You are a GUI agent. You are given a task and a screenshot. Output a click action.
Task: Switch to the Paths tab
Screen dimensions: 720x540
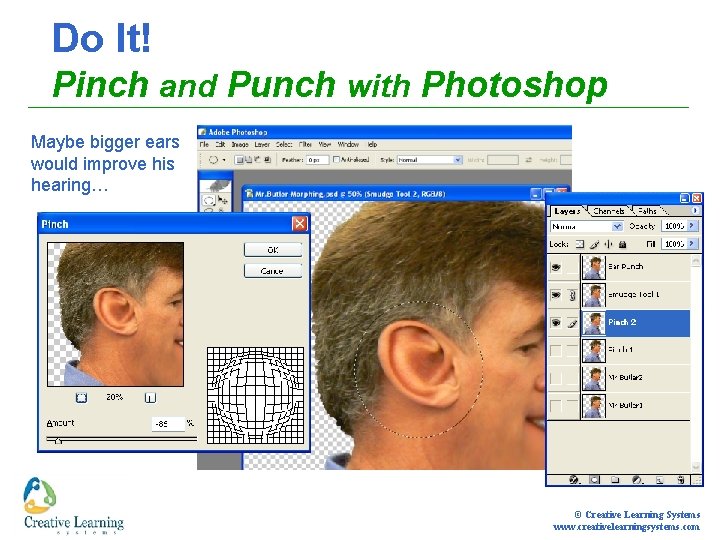pyautogui.click(x=647, y=211)
